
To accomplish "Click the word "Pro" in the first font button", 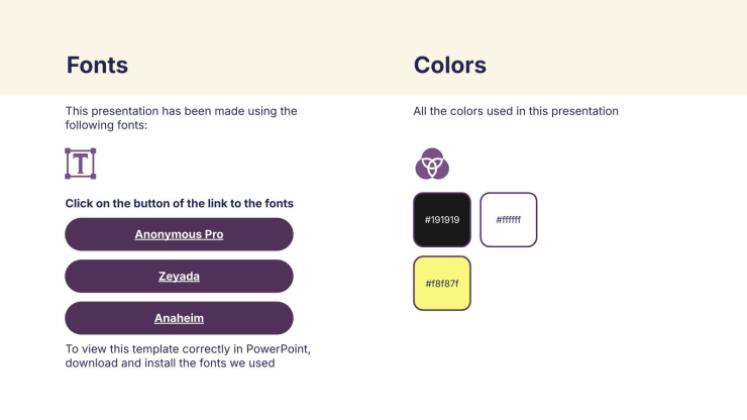I will pyautogui.click(x=212, y=234).
